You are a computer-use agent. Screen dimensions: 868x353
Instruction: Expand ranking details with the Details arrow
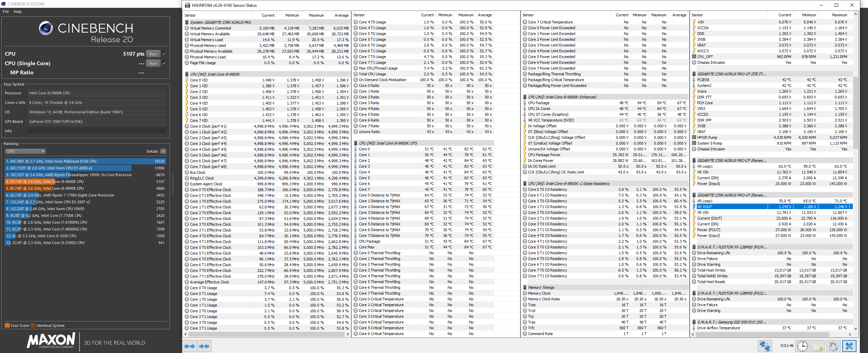[x=163, y=151]
